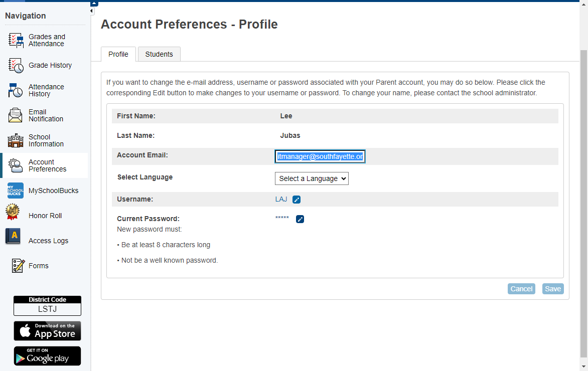588x371 pixels.
Task: Click the Cancel button
Action: 521,289
